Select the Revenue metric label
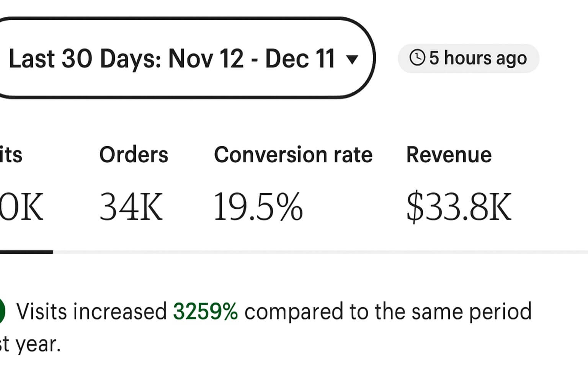Viewport: 588px width, 392px height. pyautogui.click(x=449, y=155)
